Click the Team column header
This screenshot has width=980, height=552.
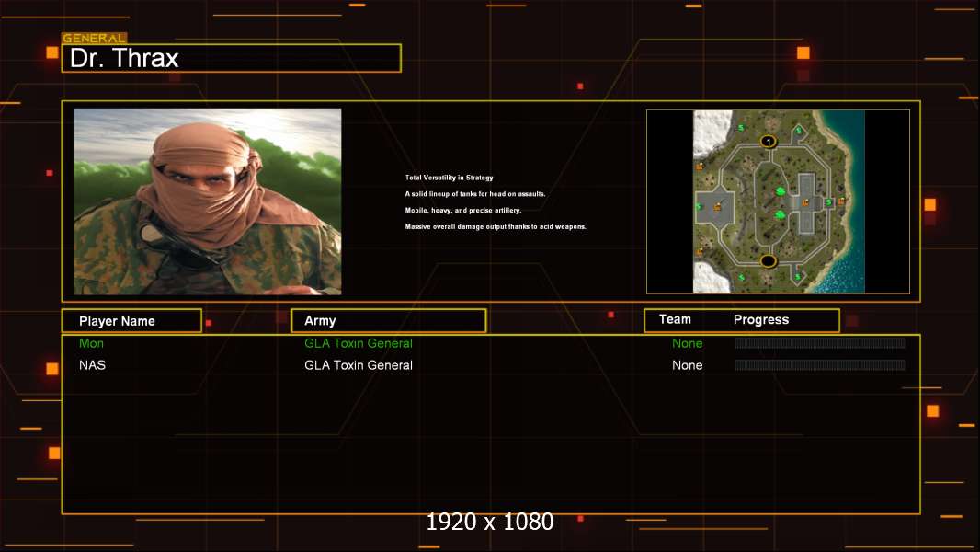[675, 319]
